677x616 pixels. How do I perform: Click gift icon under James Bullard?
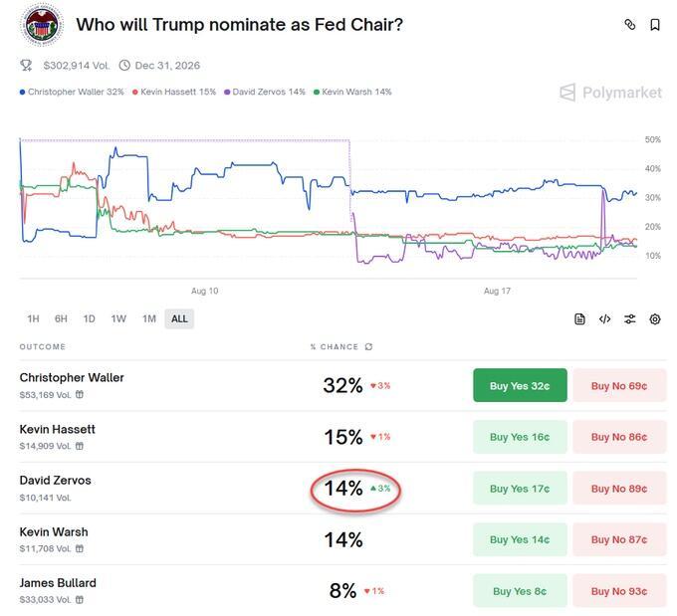pos(80,599)
